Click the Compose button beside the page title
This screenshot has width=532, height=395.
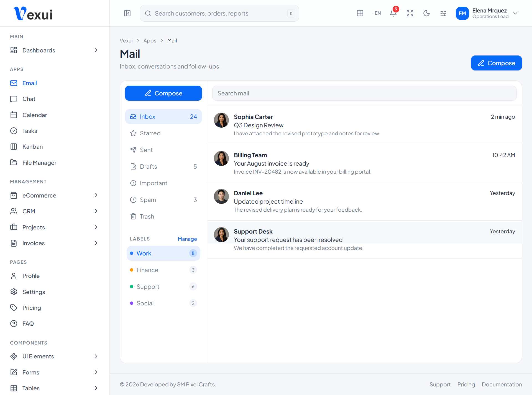[496, 63]
